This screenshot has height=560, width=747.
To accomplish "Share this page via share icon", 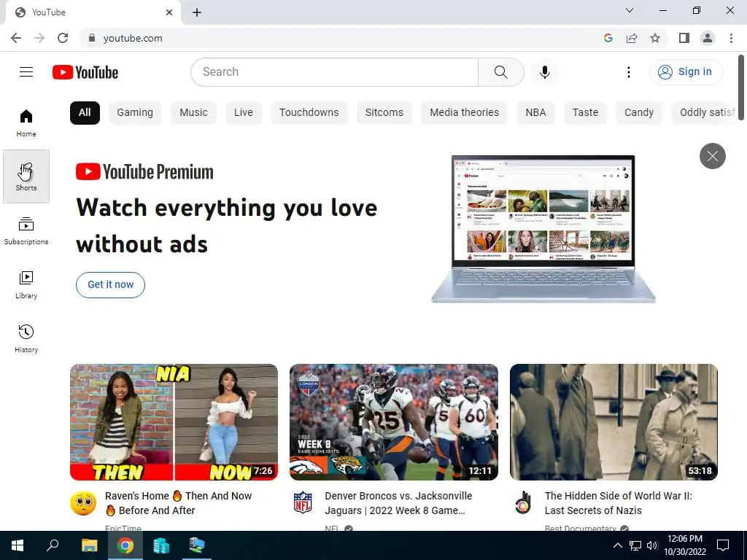I will click(x=632, y=38).
